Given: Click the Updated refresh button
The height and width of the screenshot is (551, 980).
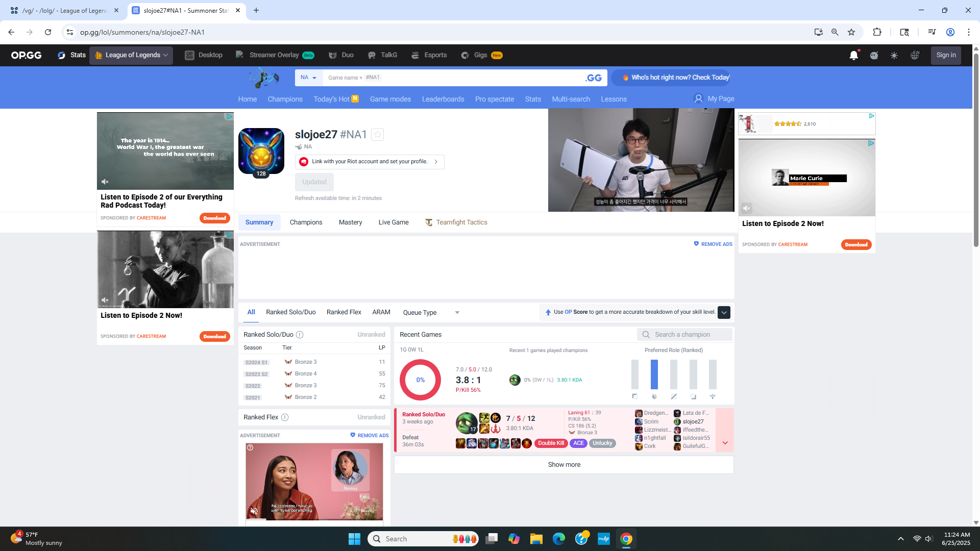Looking at the screenshot, I should (314, 182).
